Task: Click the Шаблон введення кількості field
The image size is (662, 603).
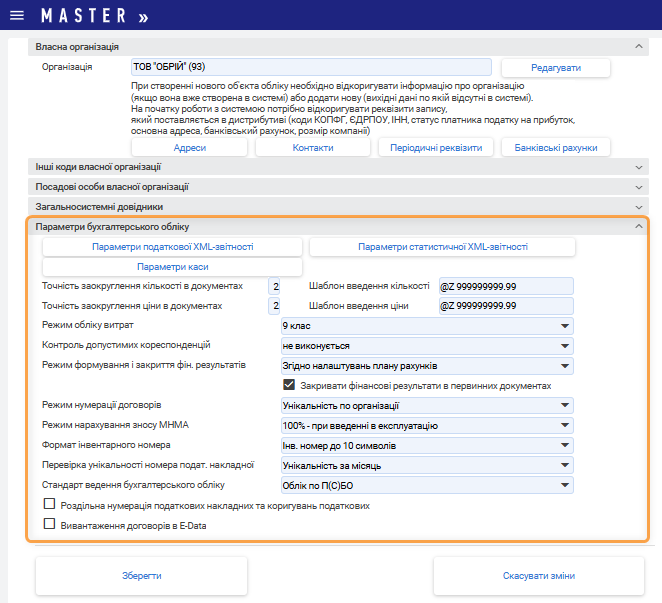Action: point(505,286)
